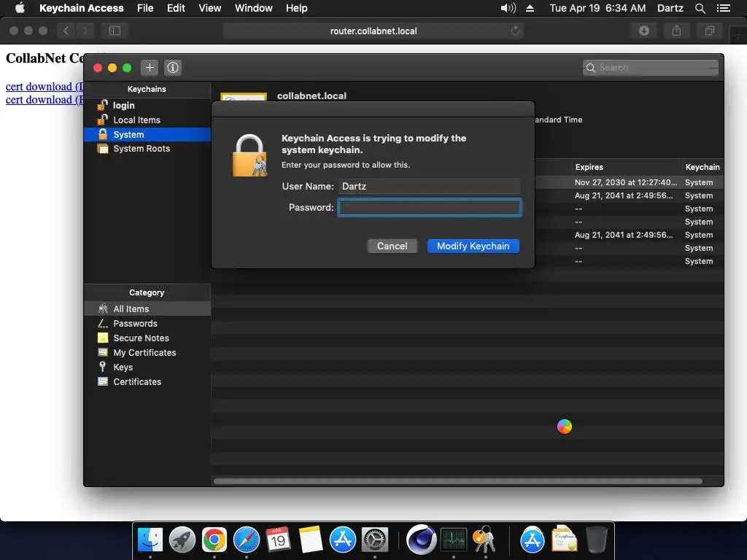Choose the Secure Notes category

tap(141, 338)
